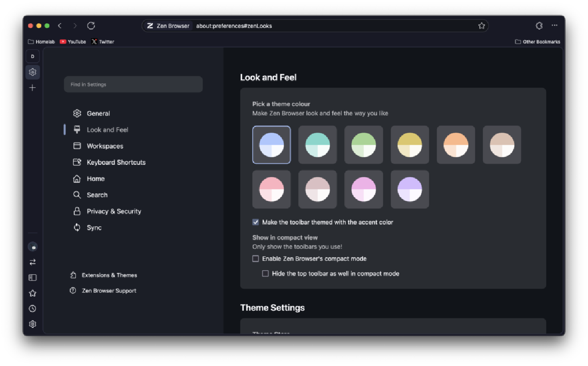Bookmark this page with the star icon

482,26
